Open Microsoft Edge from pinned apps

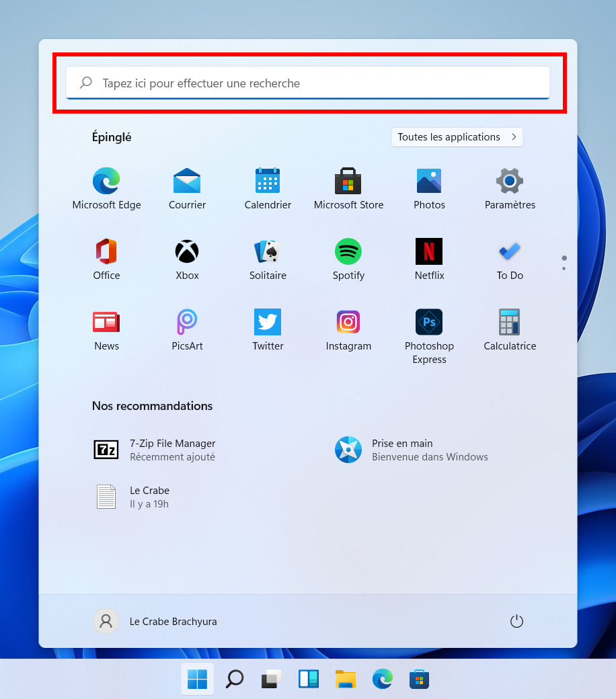[x=106, y=189]
